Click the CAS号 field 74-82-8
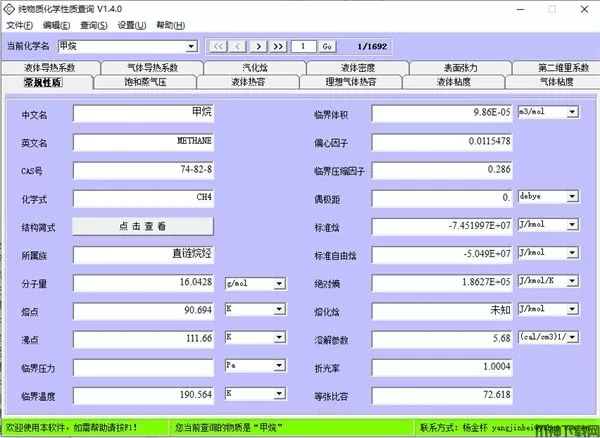The height and width of the screenshot is (438, 600). (143, 170)
